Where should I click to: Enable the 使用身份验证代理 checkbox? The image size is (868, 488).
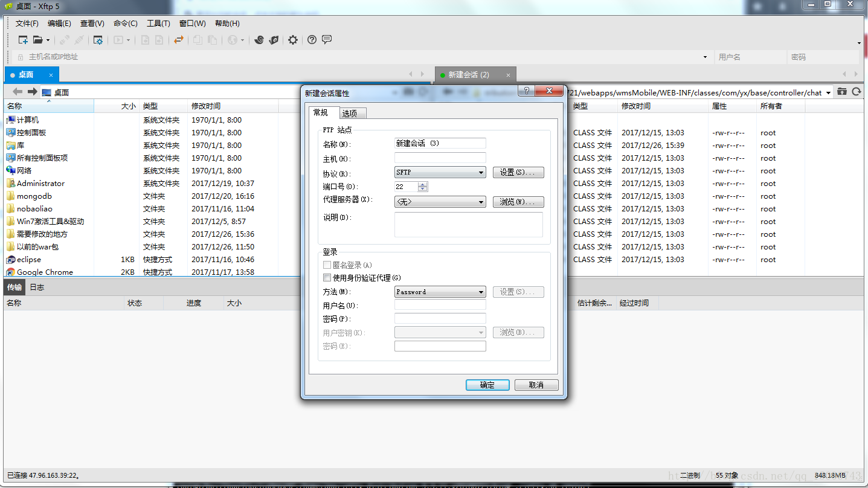click(x=327, y=278)
